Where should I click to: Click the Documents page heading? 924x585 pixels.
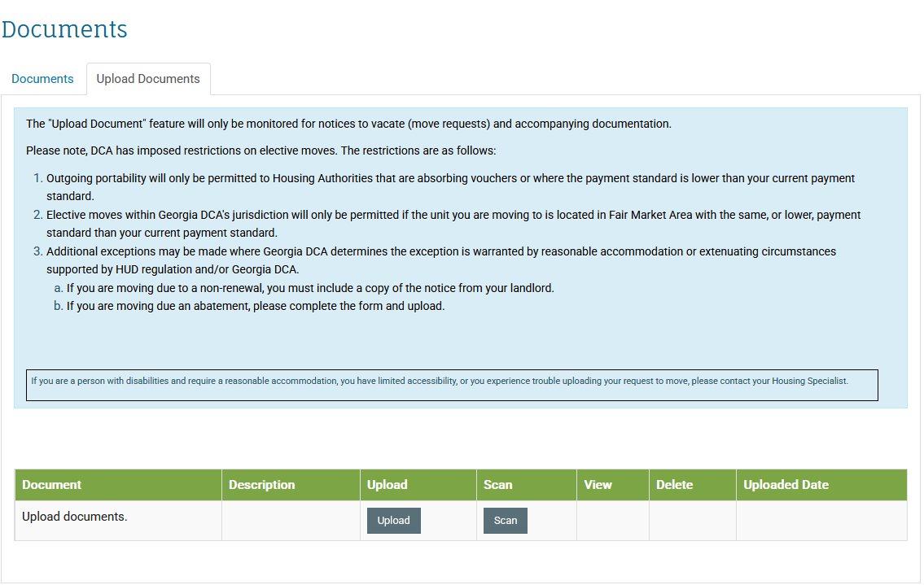64,29
